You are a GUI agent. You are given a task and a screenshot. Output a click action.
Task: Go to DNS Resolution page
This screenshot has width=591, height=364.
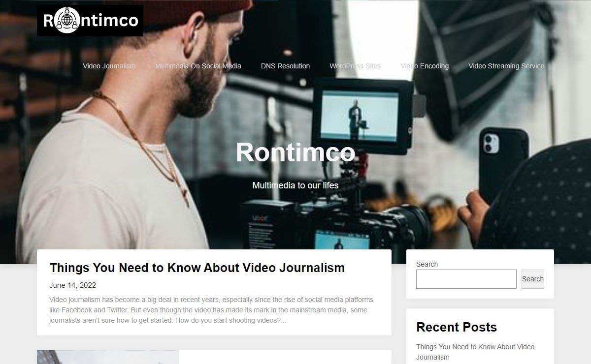click(x=286, y=66)
